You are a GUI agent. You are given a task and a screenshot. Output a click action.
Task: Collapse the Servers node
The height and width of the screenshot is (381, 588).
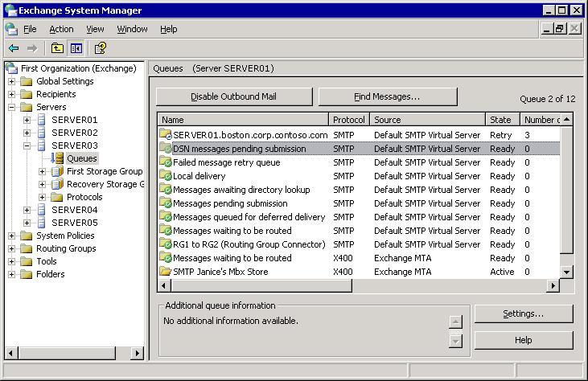(x=11, y=107)
